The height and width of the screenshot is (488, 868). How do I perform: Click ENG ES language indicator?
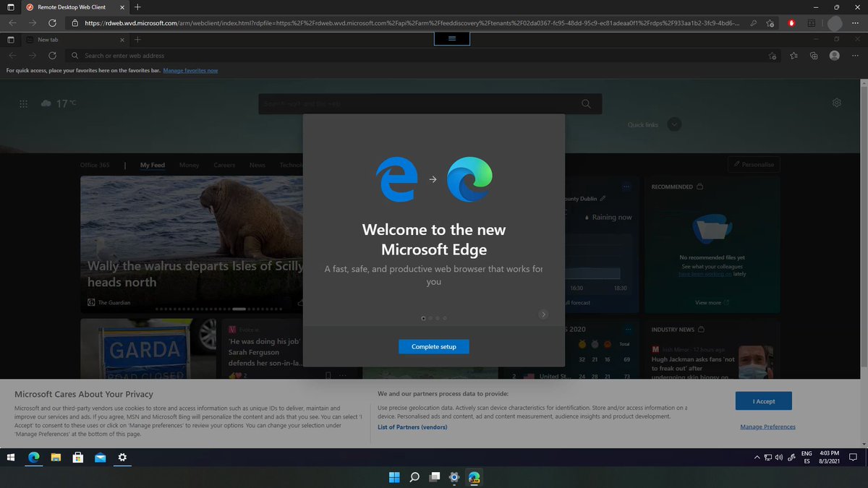tap(807, 458)
